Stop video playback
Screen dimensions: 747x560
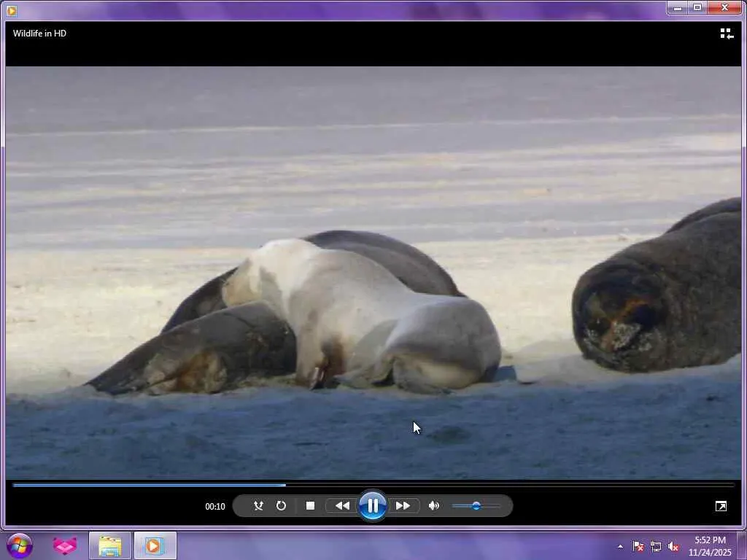coord(310,505)
